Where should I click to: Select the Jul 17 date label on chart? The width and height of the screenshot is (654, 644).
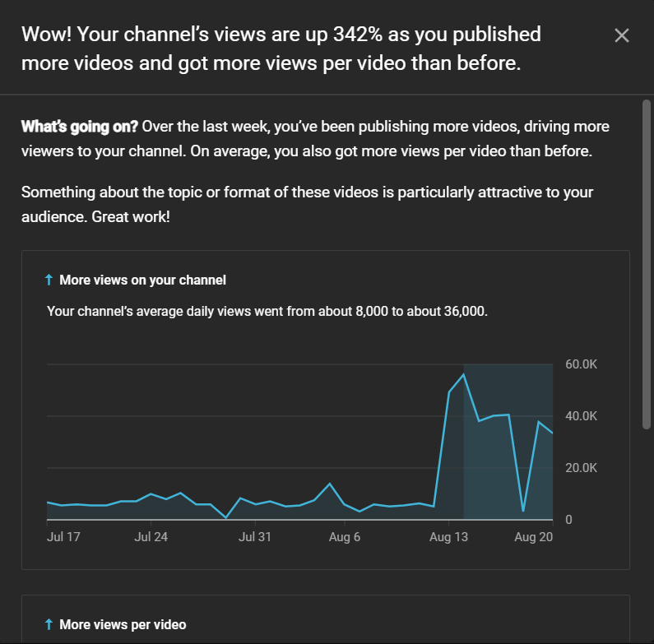(63, 537)
